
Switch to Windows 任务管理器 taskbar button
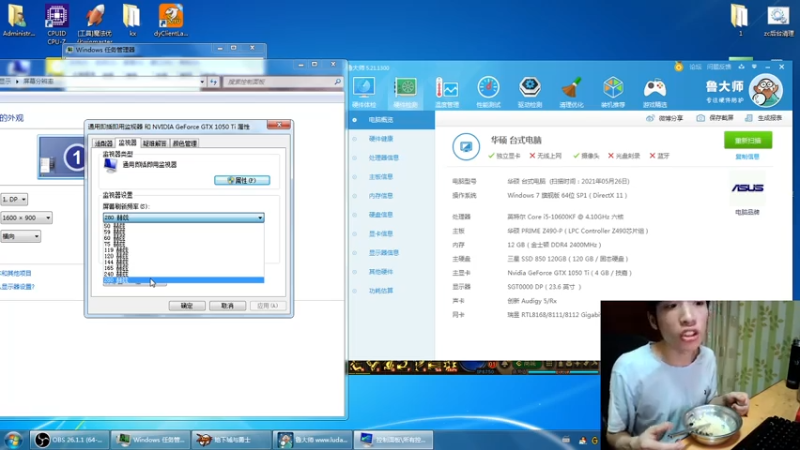point(150,439)
